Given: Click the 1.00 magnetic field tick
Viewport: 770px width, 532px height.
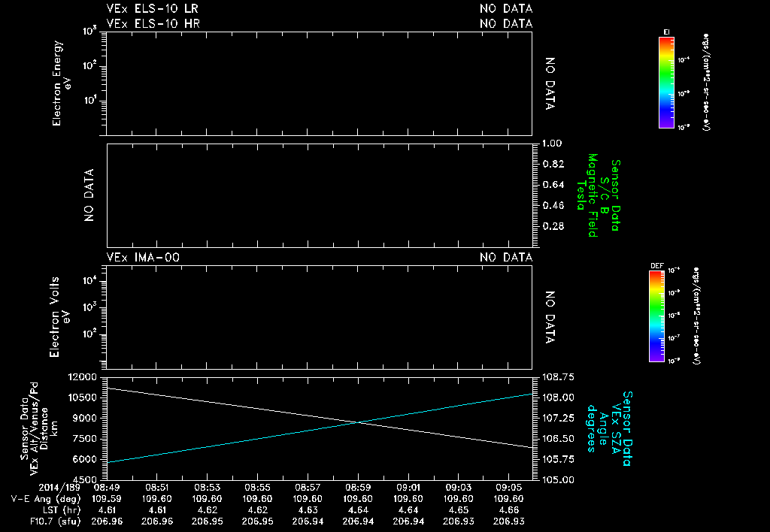Looking at the screenshot, I should (x=553, y=144).
